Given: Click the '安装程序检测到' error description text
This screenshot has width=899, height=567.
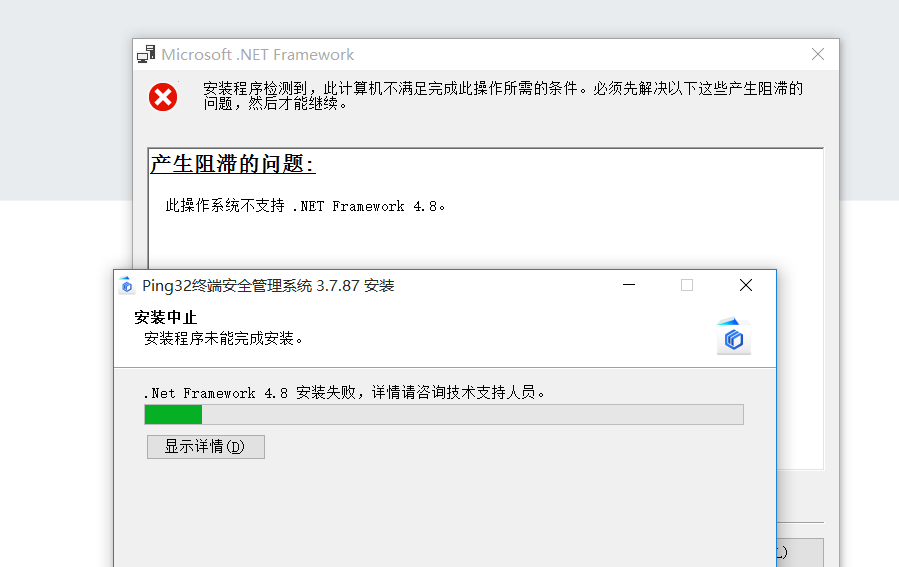Looking at the screenshot, I should point(503,96).
